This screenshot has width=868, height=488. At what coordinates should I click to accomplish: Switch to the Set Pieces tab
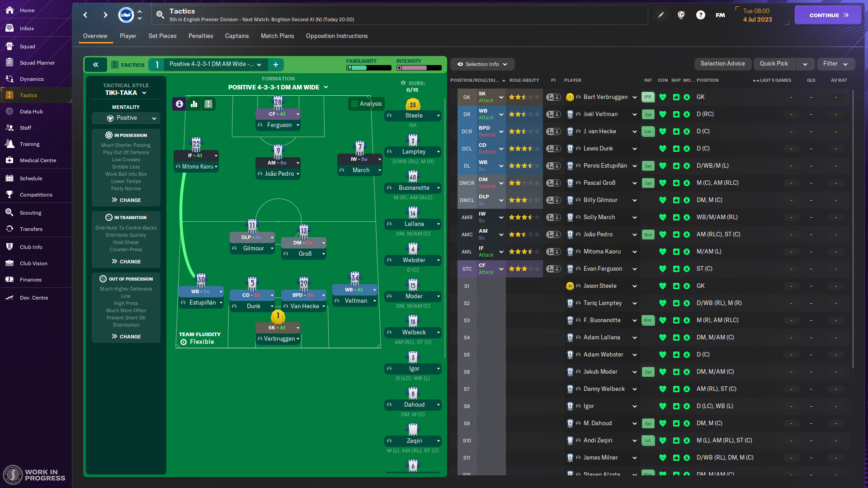tap(161, 36)
